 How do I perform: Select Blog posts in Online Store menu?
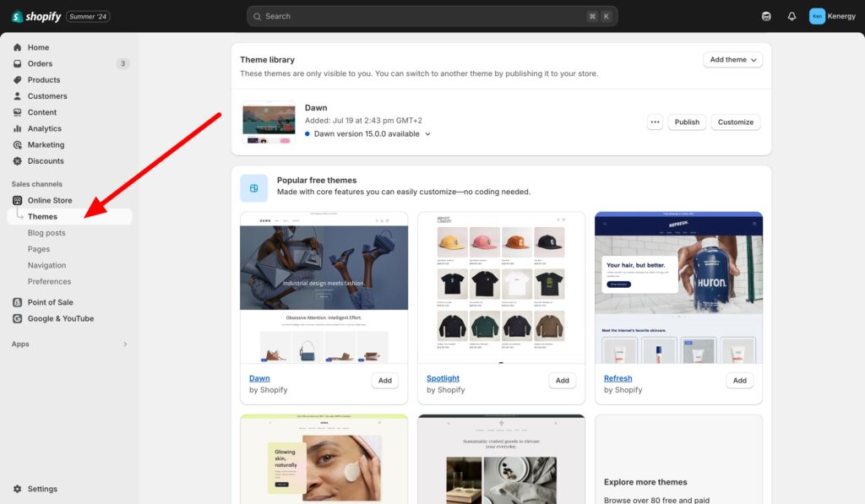click(x=46, y=233)
